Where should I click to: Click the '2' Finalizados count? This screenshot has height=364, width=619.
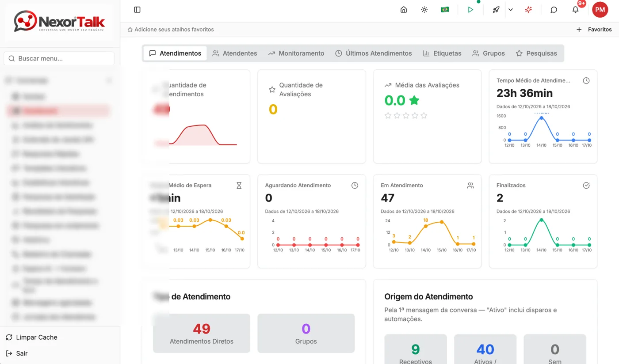point(500,198)
